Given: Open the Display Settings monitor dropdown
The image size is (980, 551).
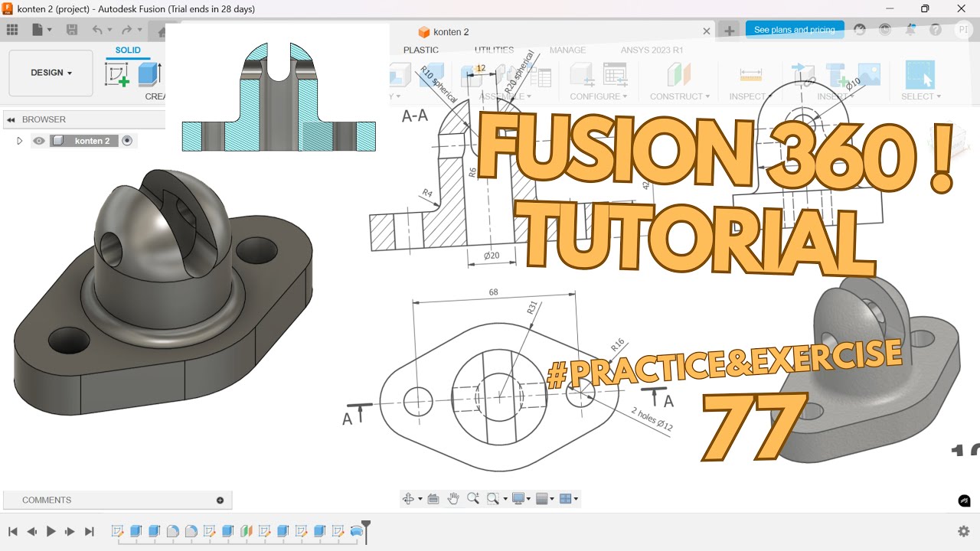Looking at the screenshot, I should (521, 499).
